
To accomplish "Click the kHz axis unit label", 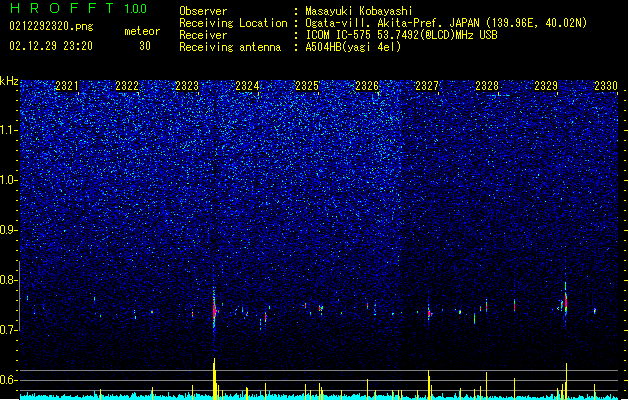I will pos(9,81).
